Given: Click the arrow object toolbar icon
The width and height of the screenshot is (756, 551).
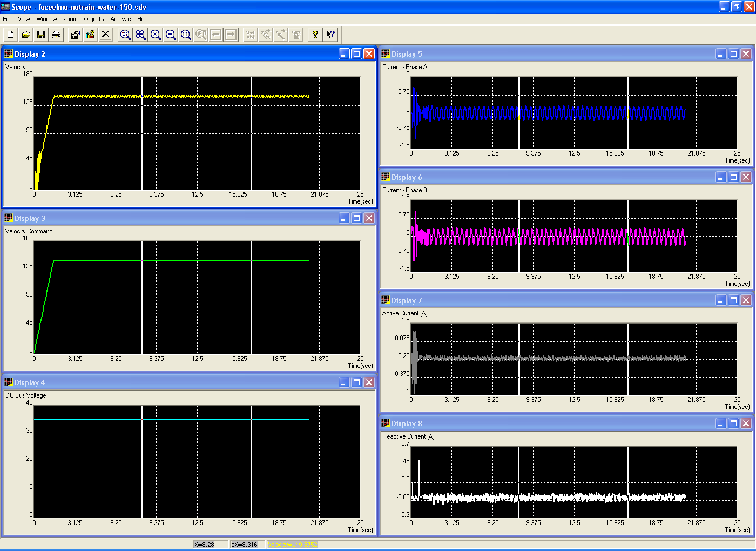Looking at the screenshot, I should tap(280, 35).
